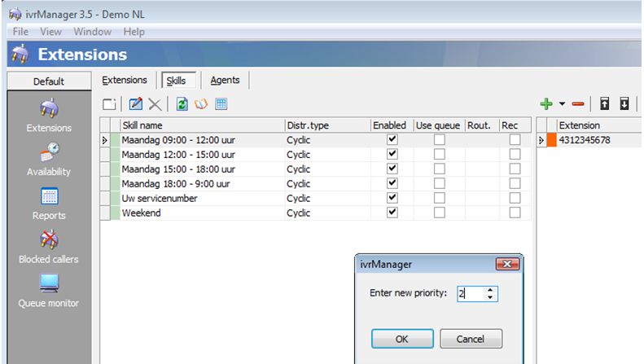Sort by Distr.type column header

pos(327,125)
